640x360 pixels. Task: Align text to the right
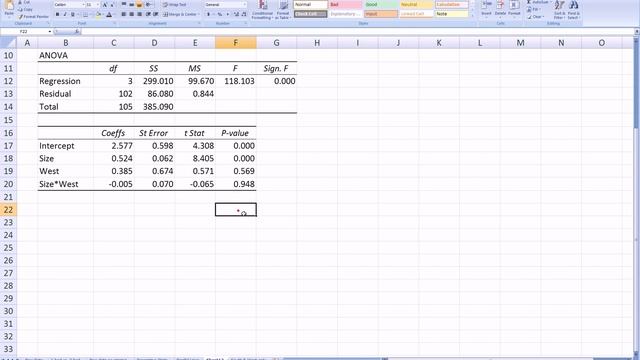pyautogui.click(x=139, y=15)
